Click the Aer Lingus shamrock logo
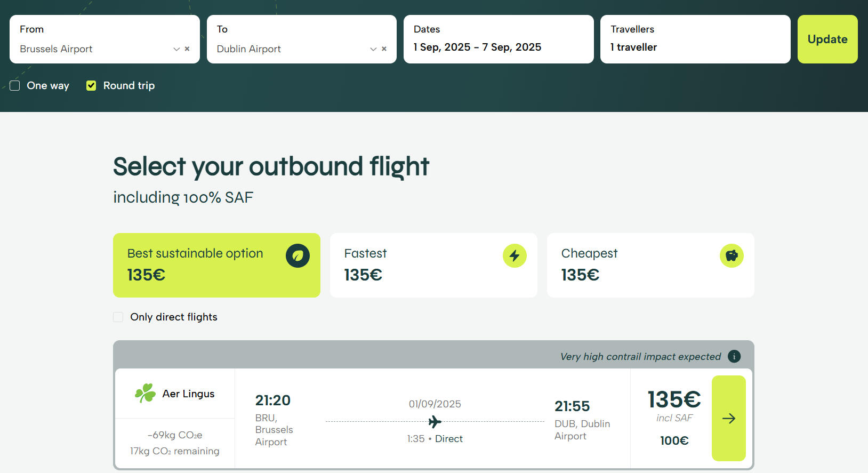The image size is (868, 473). tap(145, 394)
